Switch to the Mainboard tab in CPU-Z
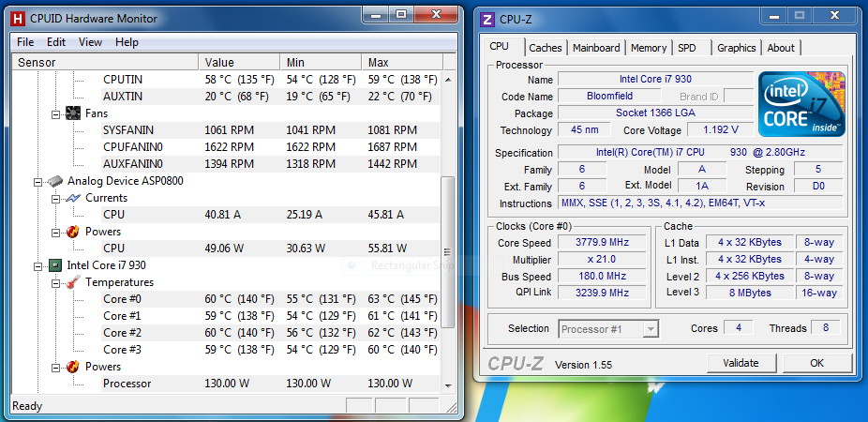 click(x=596, y=48)
